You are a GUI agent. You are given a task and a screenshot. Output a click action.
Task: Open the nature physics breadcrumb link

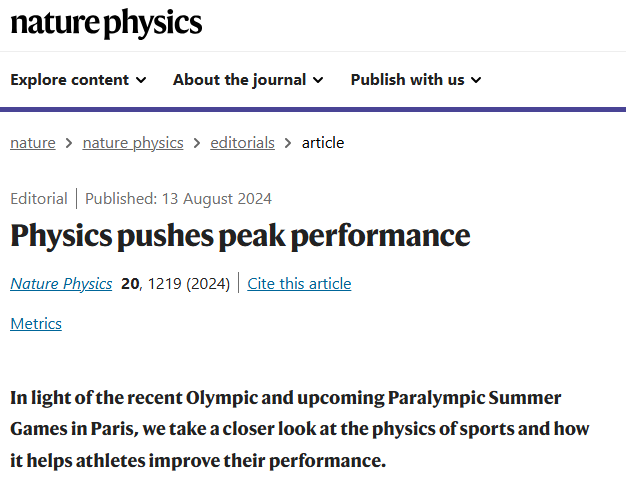tap(133, 143)
